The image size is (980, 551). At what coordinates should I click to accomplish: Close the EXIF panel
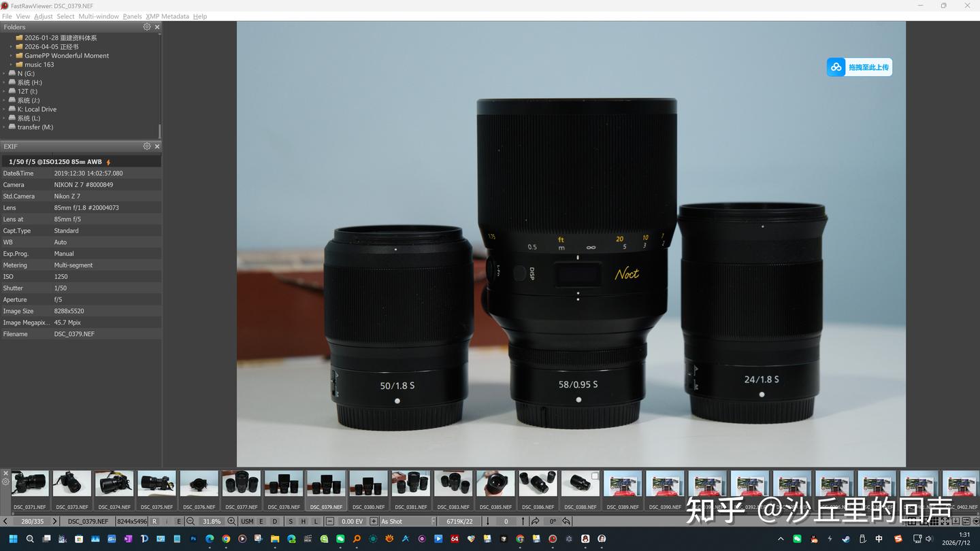157,146
